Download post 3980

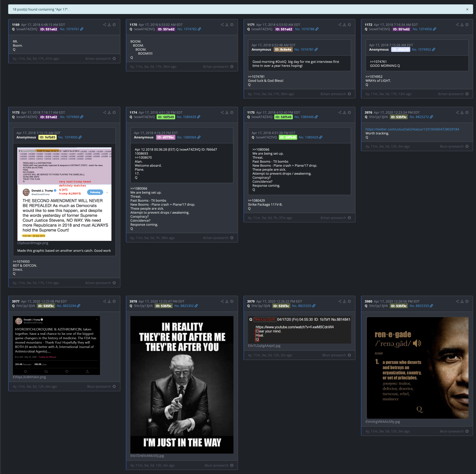[462, 301]
